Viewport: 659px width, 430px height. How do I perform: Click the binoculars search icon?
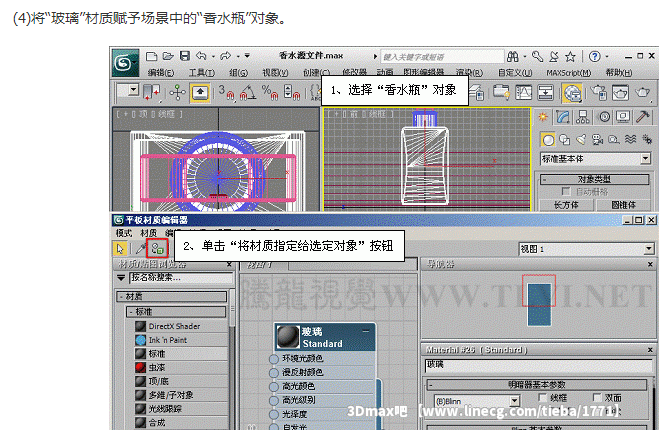[513, 56]
